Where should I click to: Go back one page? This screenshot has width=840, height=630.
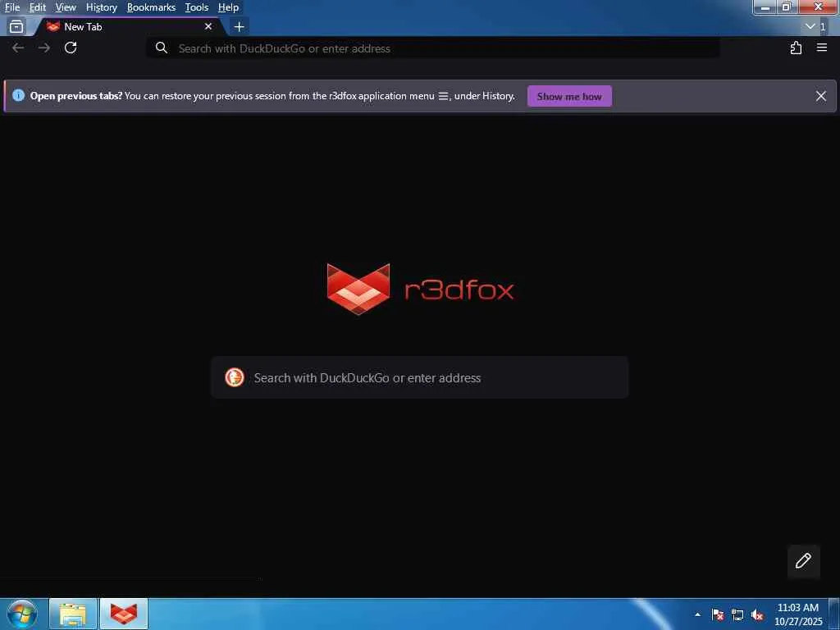(18, 48)
